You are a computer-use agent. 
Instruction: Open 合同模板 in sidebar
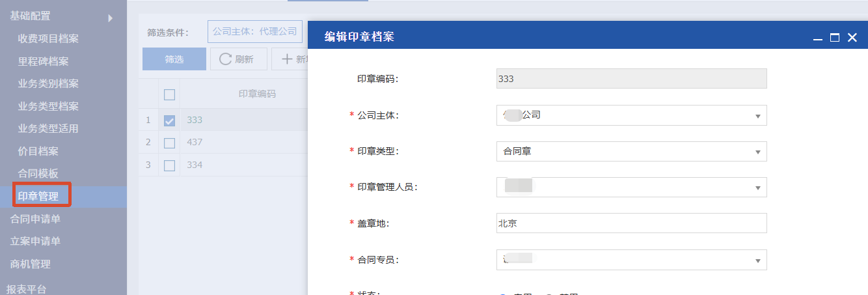[x=38, y=173]
